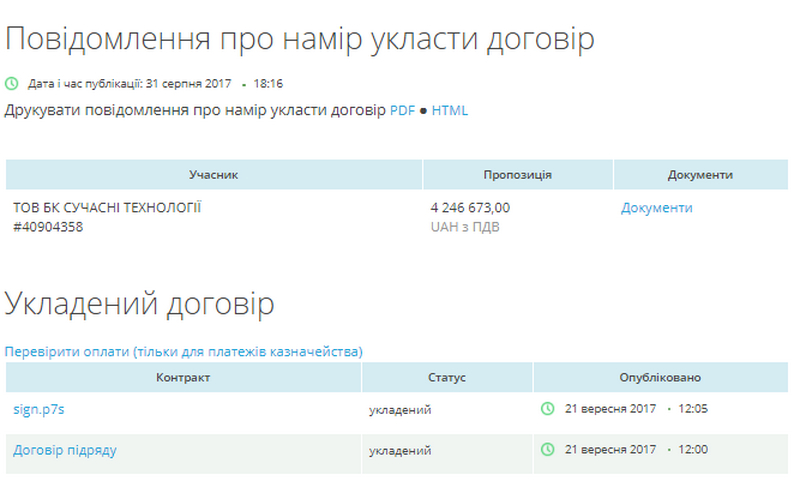Open the PDF version of the notice
This screenshot has width=800, height=481.
[x=402, y=111]
